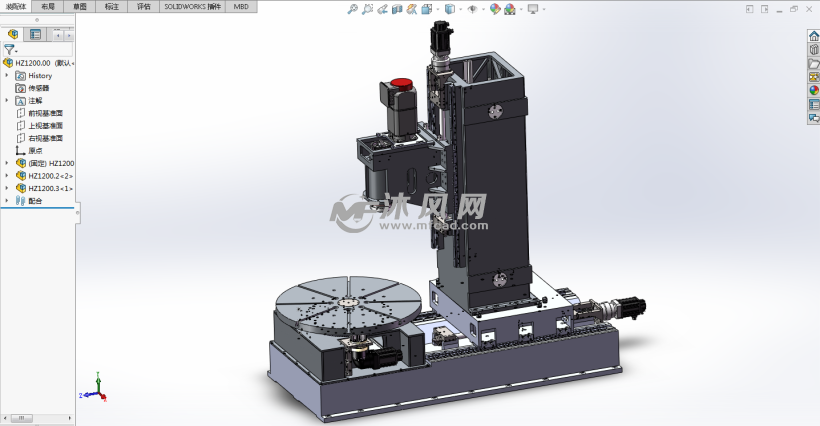Open the View Settings dropdown arrow
Screen dimensions: 820x426
[544, 9]
